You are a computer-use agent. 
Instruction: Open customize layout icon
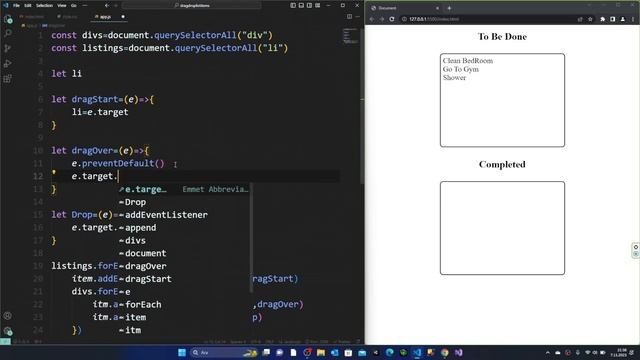pyautogui.click(x=318, y=5)
